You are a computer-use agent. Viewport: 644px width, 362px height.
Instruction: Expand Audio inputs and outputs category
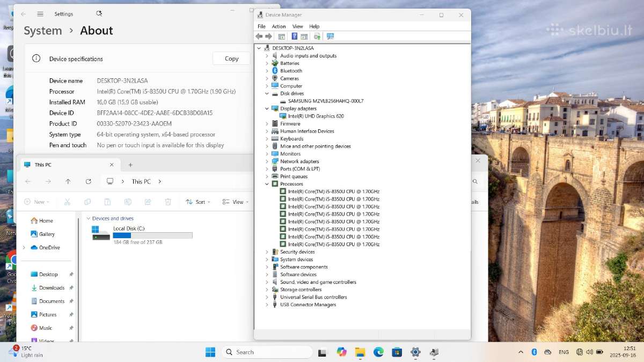(267, 56)
